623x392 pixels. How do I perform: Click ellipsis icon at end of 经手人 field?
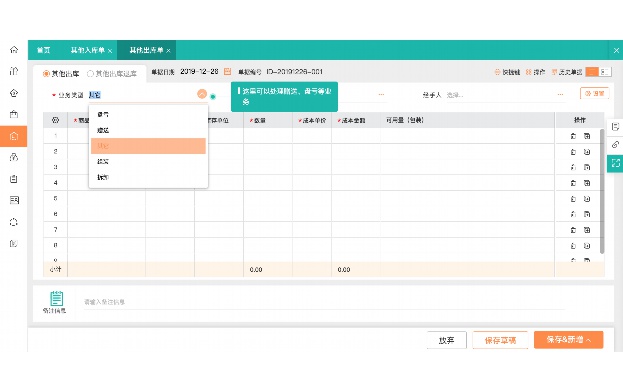[x=560, y=95]
